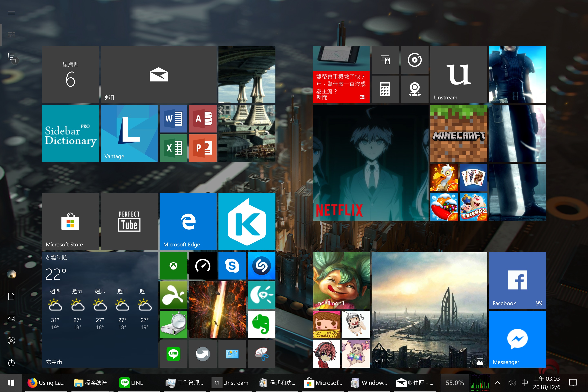Switch to all apps list view
The height and width of the screenshot is (392, 588).
click(x=11, y=57)
